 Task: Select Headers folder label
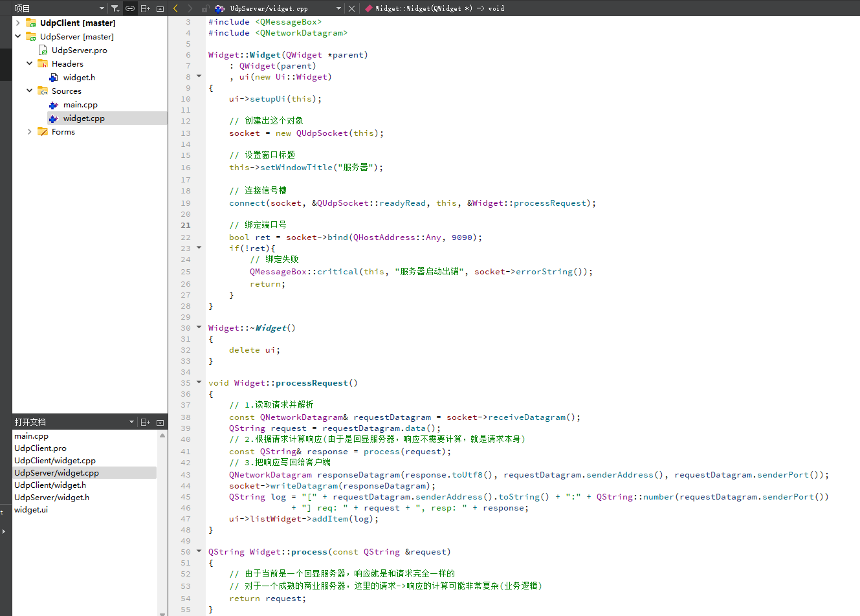click(x=67, y=63)
